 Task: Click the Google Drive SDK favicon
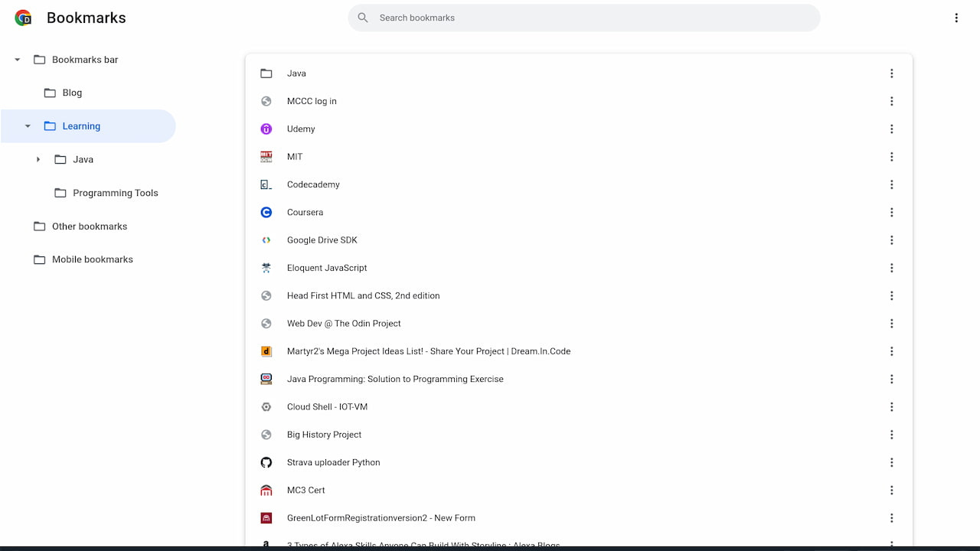click(266, 240)
